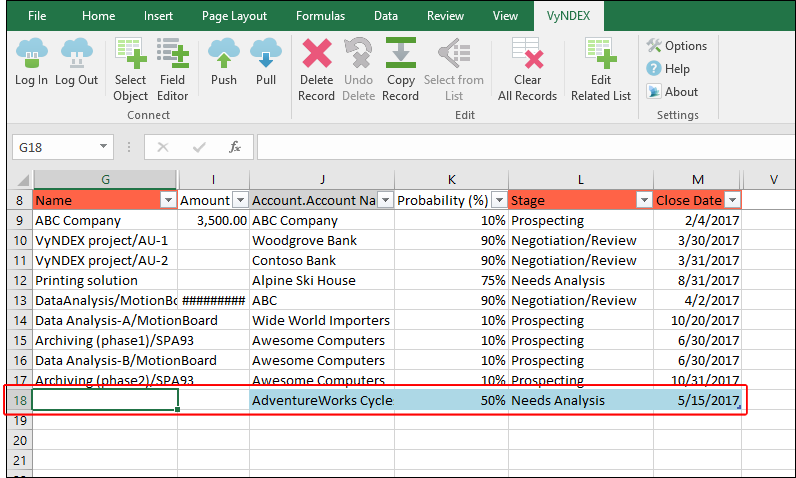The height and width of the screenshot is (478, 796).
Task: Click the 75% probability cell
Action: [x=451, y=281]
